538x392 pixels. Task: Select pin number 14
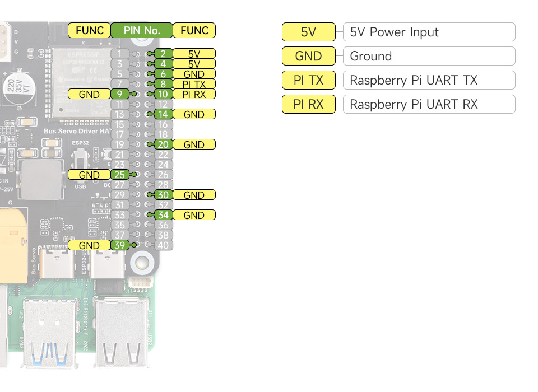pyautogui.click(x=163, y=114)
